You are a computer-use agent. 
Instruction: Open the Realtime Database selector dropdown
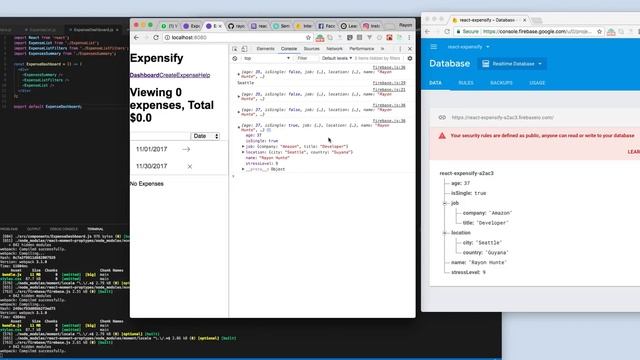pyautogui.click(x=513, y=64)
